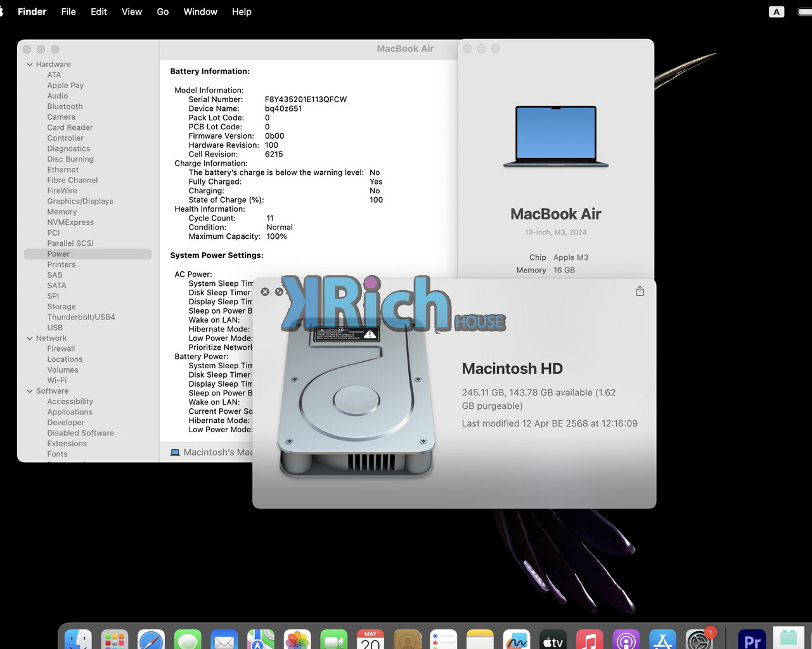The image size is (812, 649).
Task: Open Messages from the Dock
Action: click(x=188, y=639)
